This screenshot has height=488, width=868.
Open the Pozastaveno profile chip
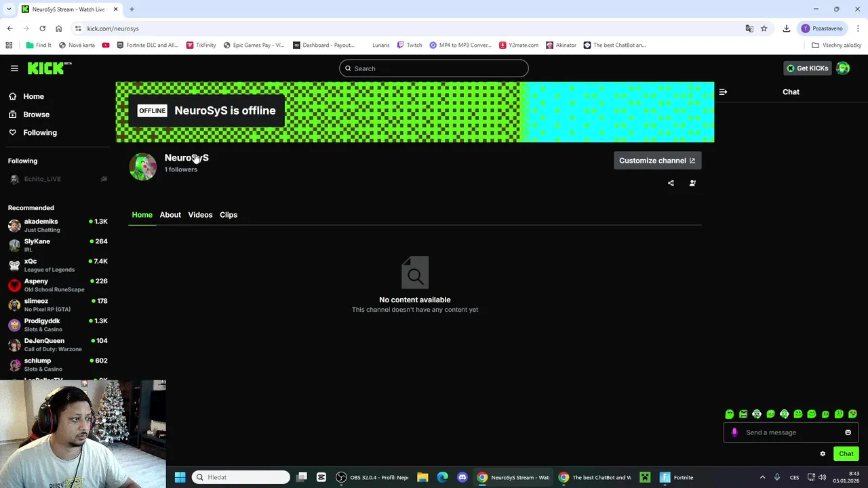823,28
